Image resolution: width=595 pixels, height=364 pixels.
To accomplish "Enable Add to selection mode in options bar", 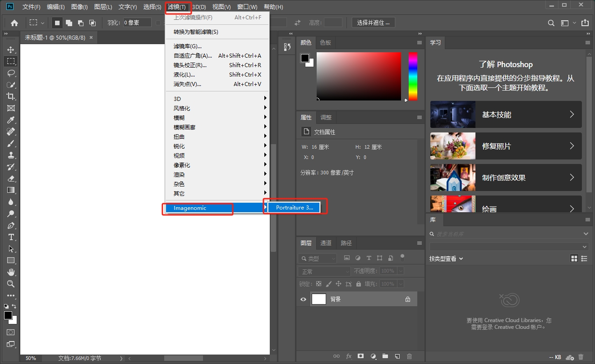I will click(x=70, y=22).
